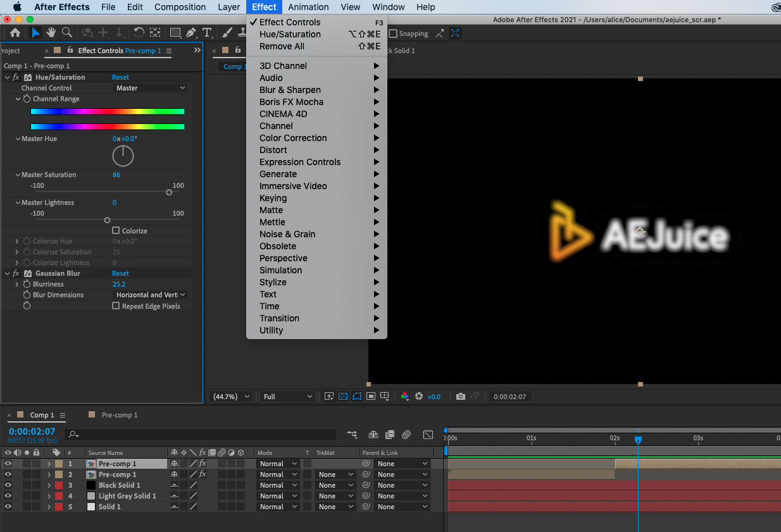The image size is (781, 532).
Task: Open viewer resolution Full dropdown
Action: [x=288, y=397]
